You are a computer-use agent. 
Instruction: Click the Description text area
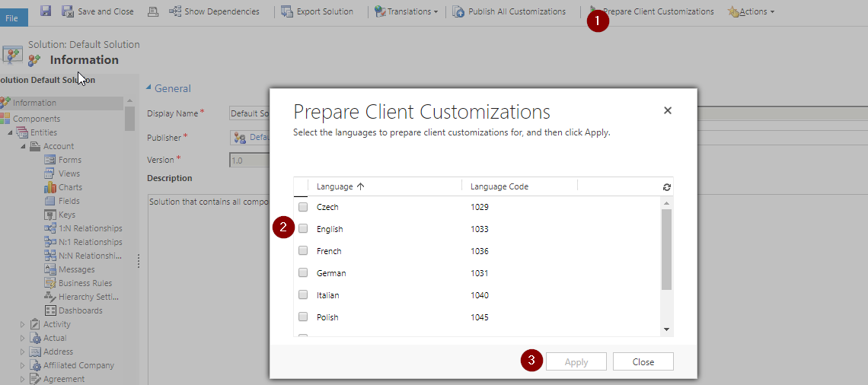pos(209,289)
